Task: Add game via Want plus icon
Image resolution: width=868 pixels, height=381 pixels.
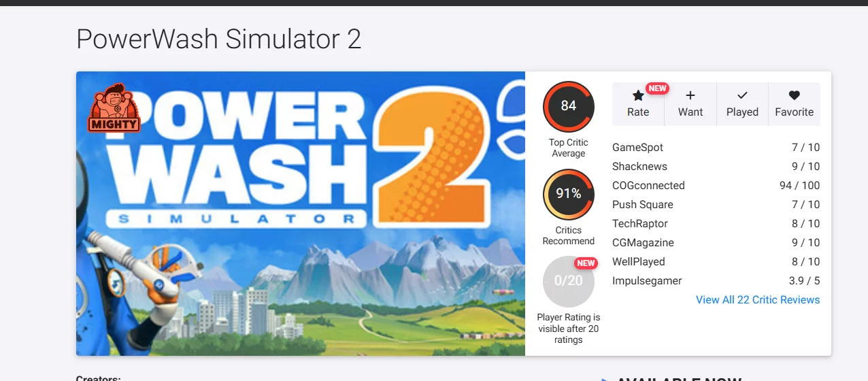Action: click(x=690, y=96)
